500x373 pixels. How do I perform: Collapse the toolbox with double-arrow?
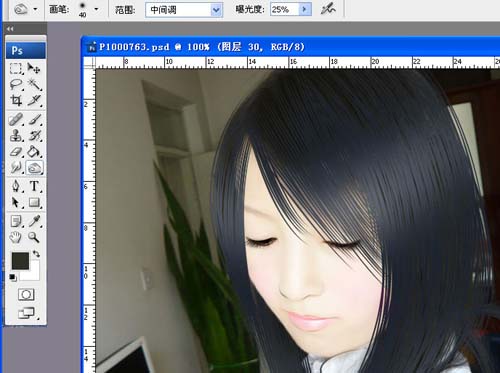(10, 29)
